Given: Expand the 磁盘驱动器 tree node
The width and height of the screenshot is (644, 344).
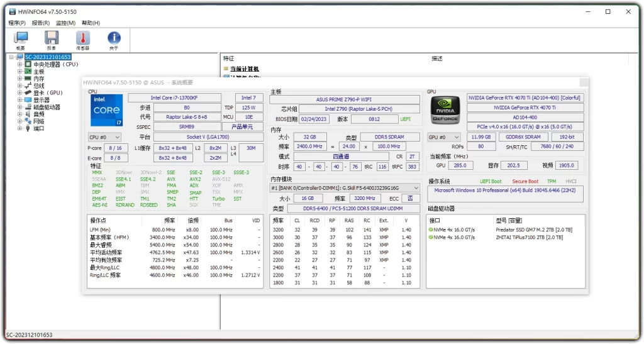Looking at the screenshot, I should [x=19, y=107].
